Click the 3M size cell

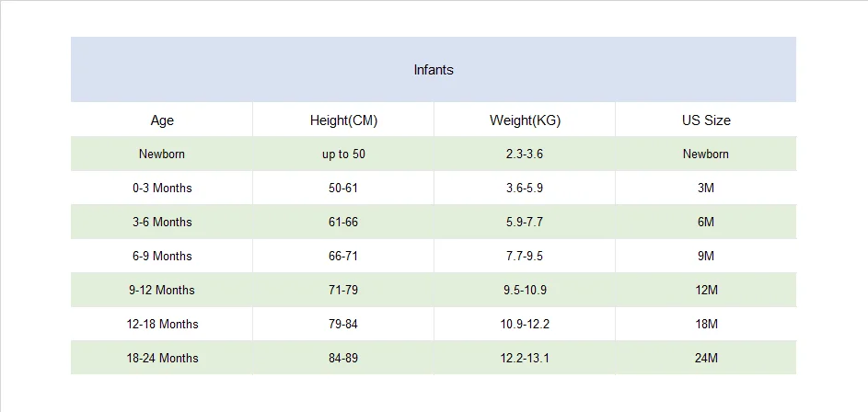click(706, 188)
